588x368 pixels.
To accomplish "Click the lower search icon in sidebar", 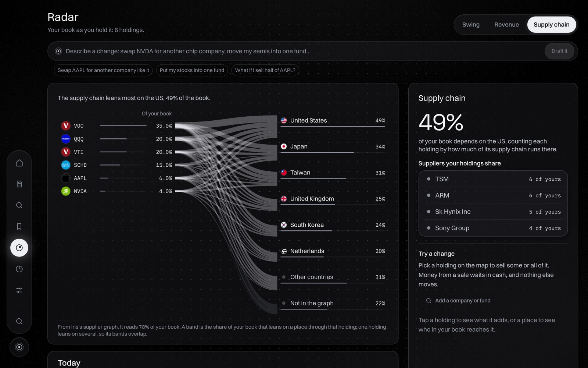I will (x=19, y=321).
